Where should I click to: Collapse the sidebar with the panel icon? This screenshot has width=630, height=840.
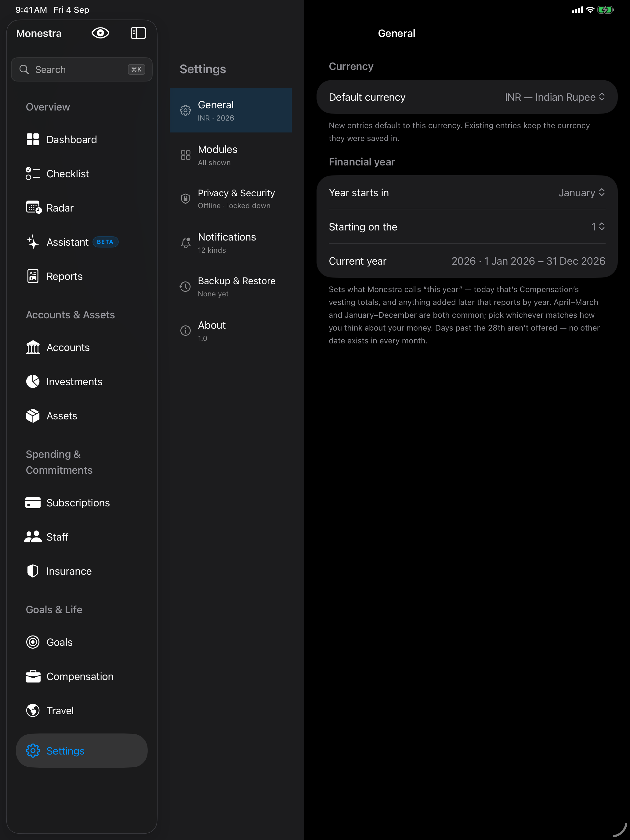point(138,33)
